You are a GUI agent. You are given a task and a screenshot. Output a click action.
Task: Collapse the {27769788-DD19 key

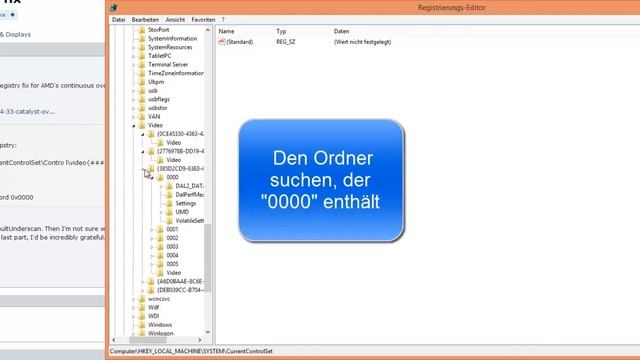142,152
